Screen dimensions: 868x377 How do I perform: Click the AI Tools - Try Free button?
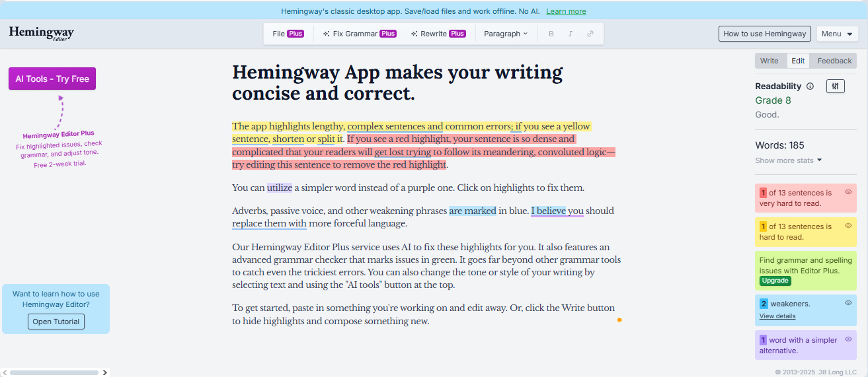point(52,79)
